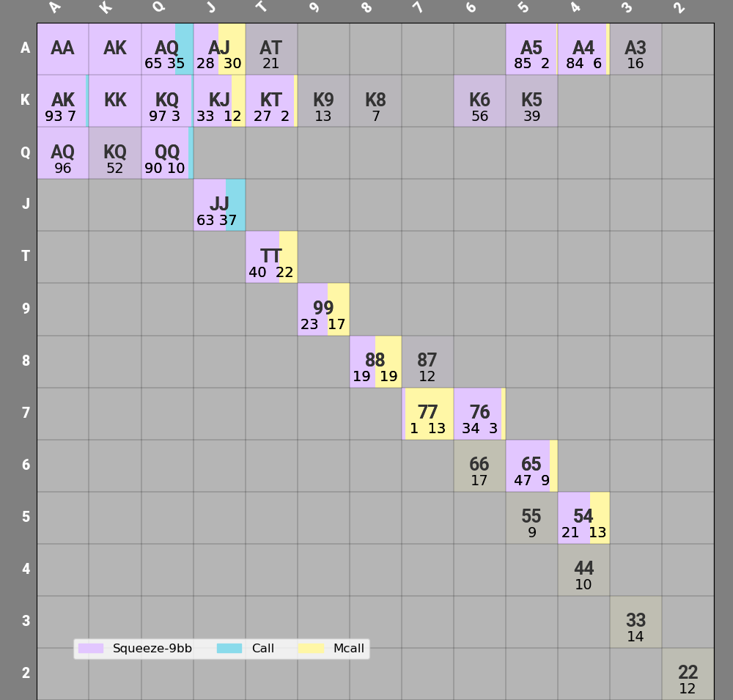Select the 54 hand cell
Viewport: 733px width, 700px height.
[x=583, y=517]
